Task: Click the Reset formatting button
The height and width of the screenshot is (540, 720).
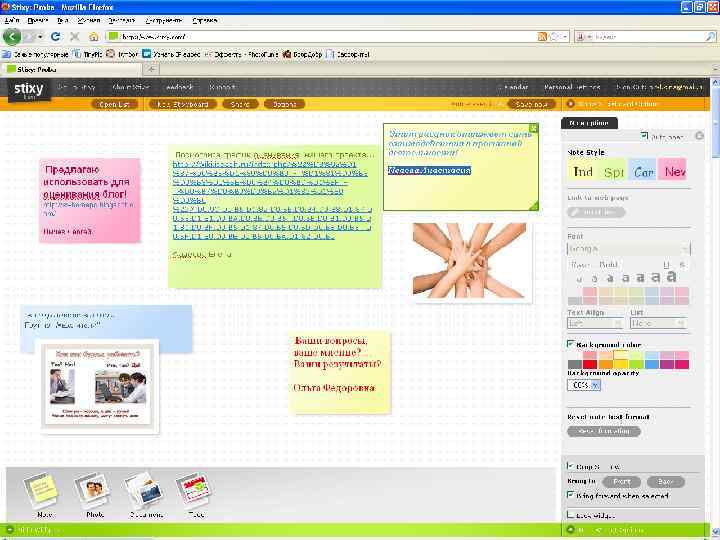Action: [603, 431]
